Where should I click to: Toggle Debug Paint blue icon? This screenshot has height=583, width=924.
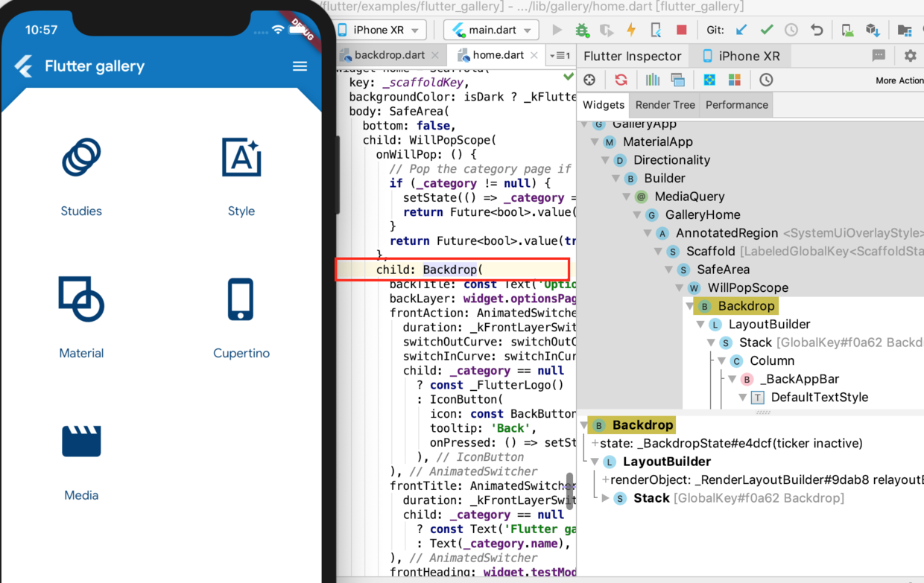pos(709,80)
